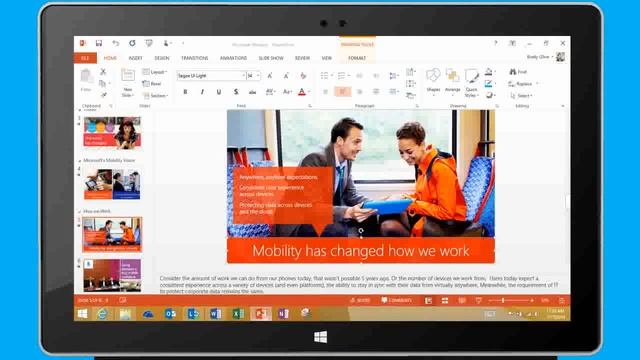Save the presentation from quick access toolbar
Screen dimensions: 640x360
coord(99,43)
